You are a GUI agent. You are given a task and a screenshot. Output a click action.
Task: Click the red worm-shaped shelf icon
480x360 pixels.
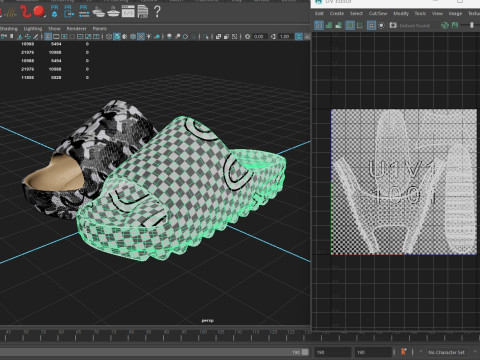pyautogui.click(x=25, y=11)
